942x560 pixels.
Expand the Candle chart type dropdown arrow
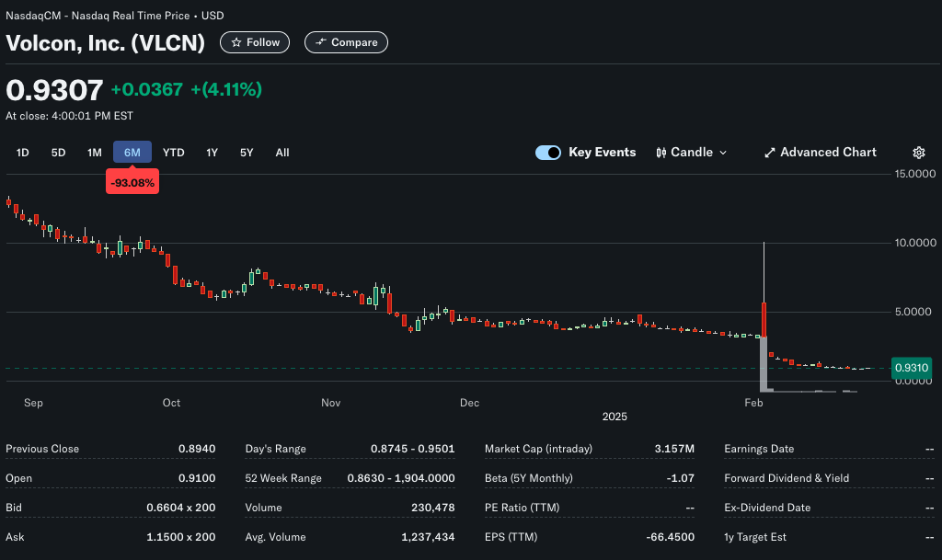tap(723, 153)
